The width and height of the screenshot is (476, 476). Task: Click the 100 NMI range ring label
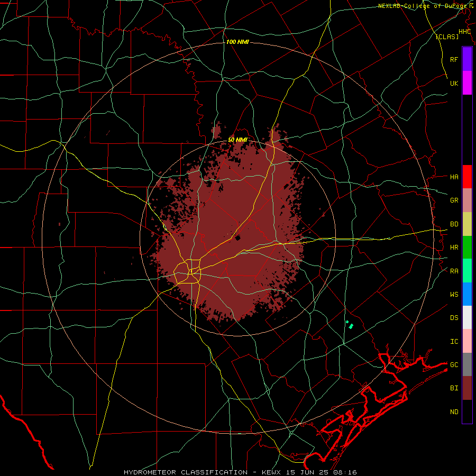(237, 42)
